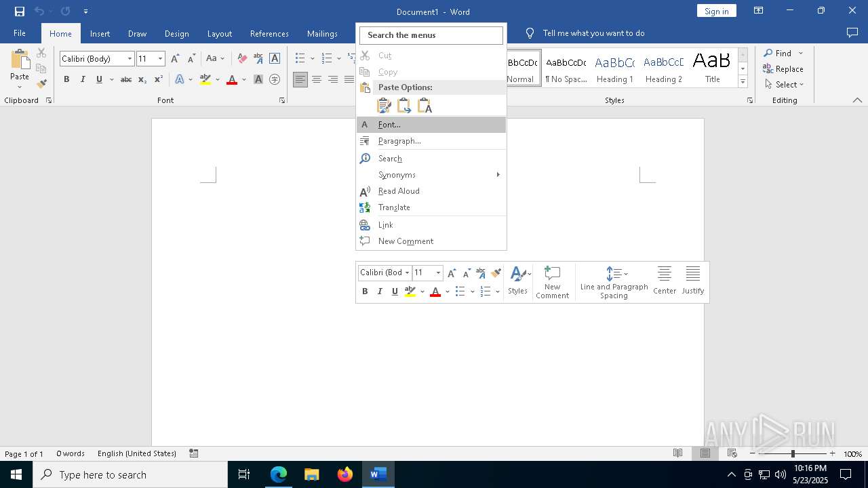
Task: Choose Font... from the context menu
Action: [431, 125]
